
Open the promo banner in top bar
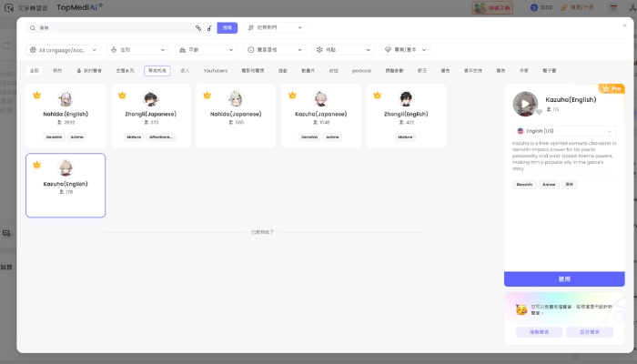pyautogui.click(x=492, y=7)
